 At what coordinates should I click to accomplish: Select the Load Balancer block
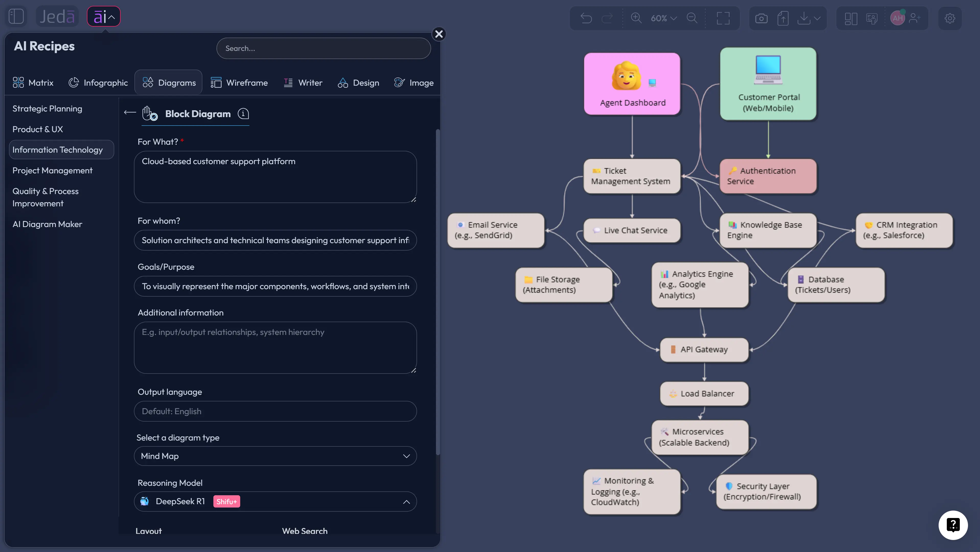click(x=704, y=394)
